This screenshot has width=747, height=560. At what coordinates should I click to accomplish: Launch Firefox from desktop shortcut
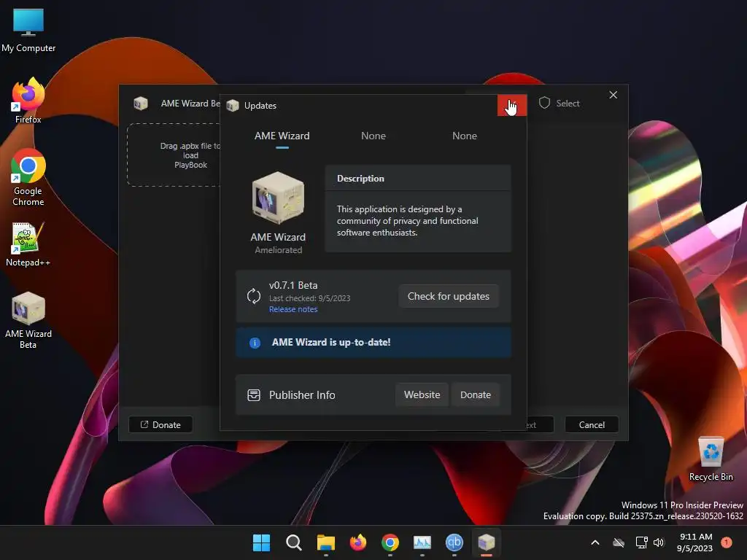click(x=28, y=101)
